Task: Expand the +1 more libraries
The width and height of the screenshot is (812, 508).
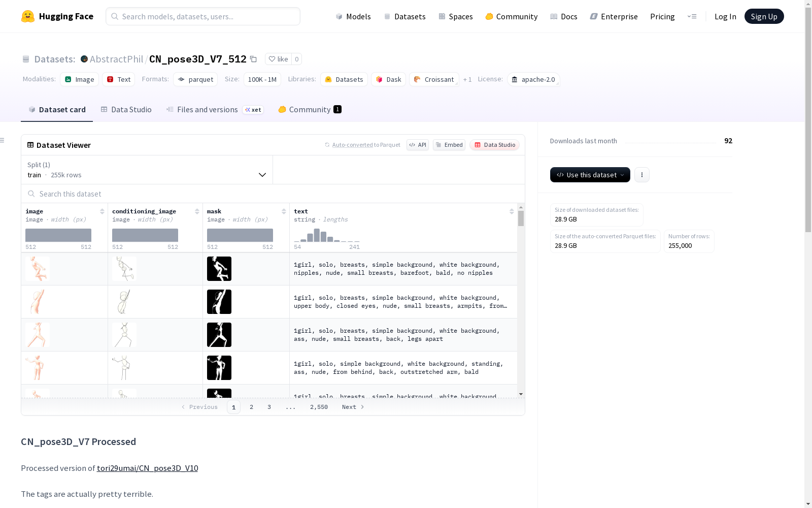Action: pos(467,80)
